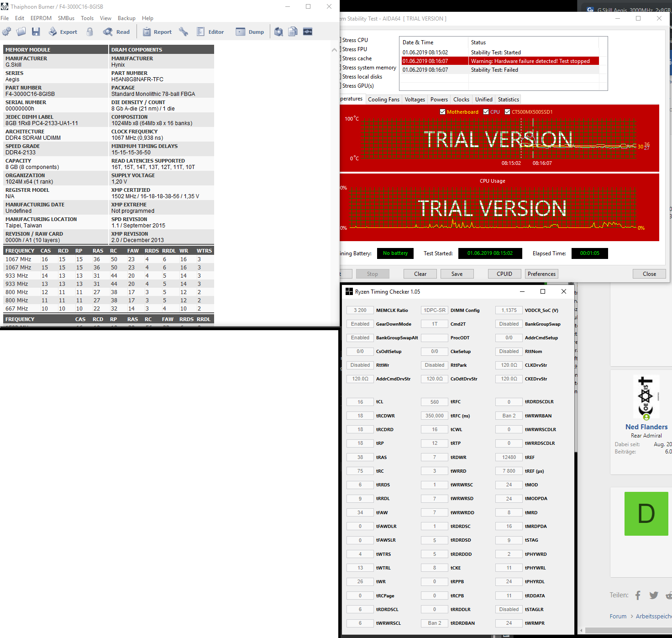Open AIDA64 Preferences button
The image size is (672, 638).
coord(542,274)
